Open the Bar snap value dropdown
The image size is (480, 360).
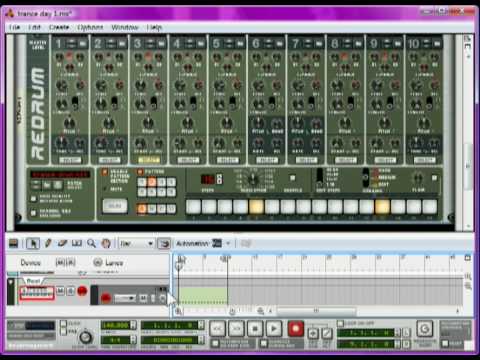(x=136, y=244)
